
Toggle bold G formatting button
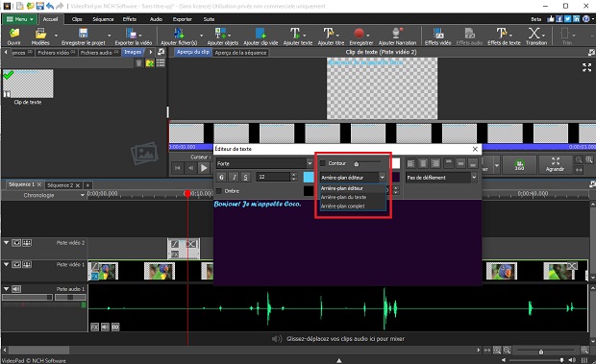pos(222,177)
